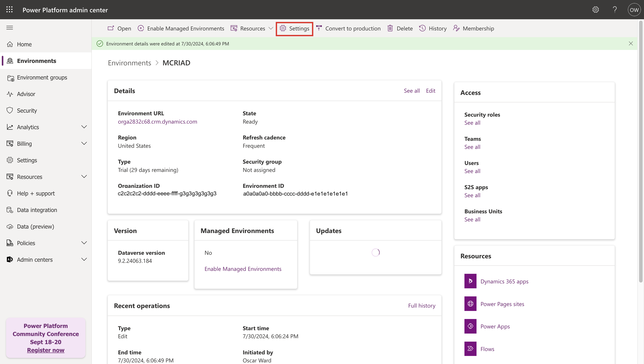Open Full history of recent operations

coord(422,305)
